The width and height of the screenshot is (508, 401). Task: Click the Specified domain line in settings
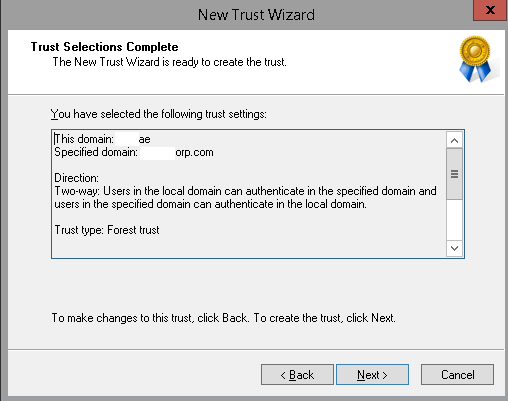(134, 152)
